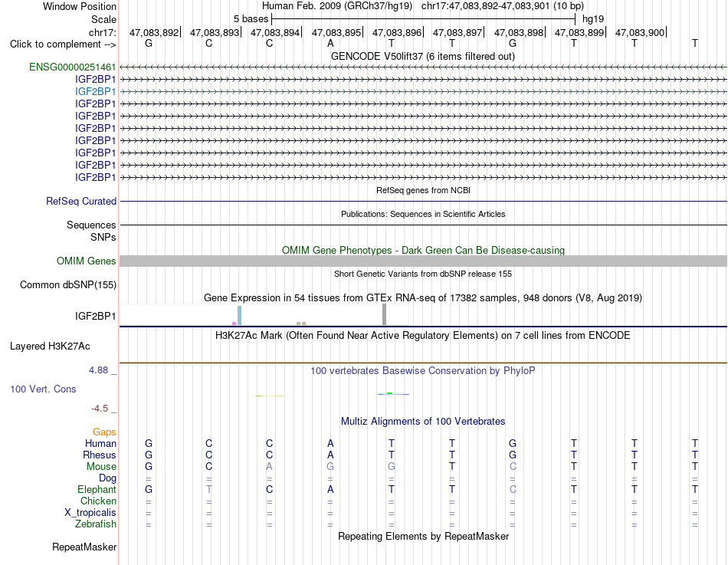
Task: Click the 'GENCODE V50lift37 (6 items filtered out)' title
Action: [423, 56]
